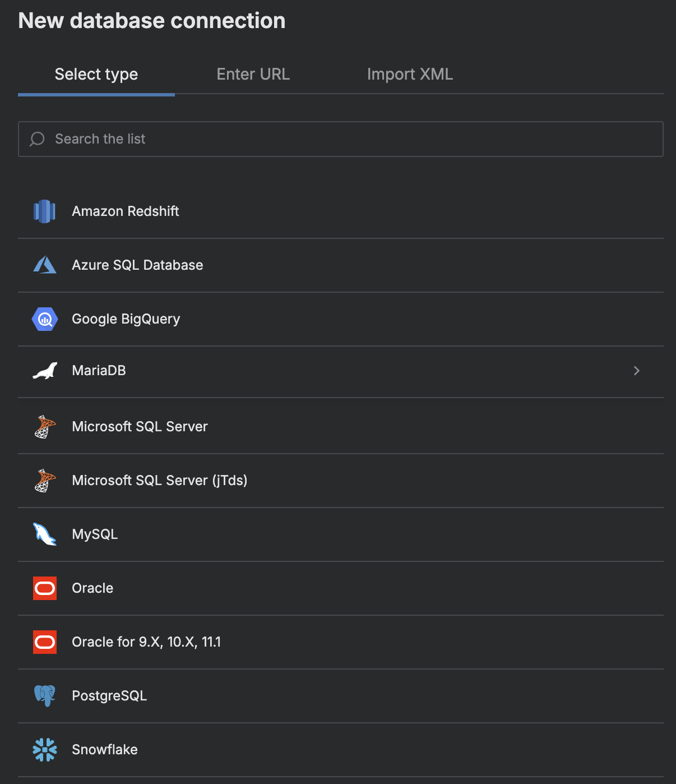Click the MySQL dolphin icon

44,534
